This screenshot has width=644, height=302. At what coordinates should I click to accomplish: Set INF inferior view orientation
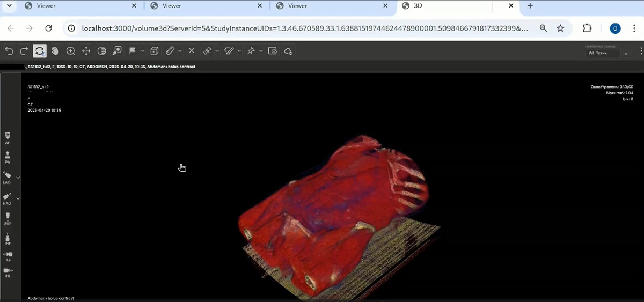[x=8, y=239]
